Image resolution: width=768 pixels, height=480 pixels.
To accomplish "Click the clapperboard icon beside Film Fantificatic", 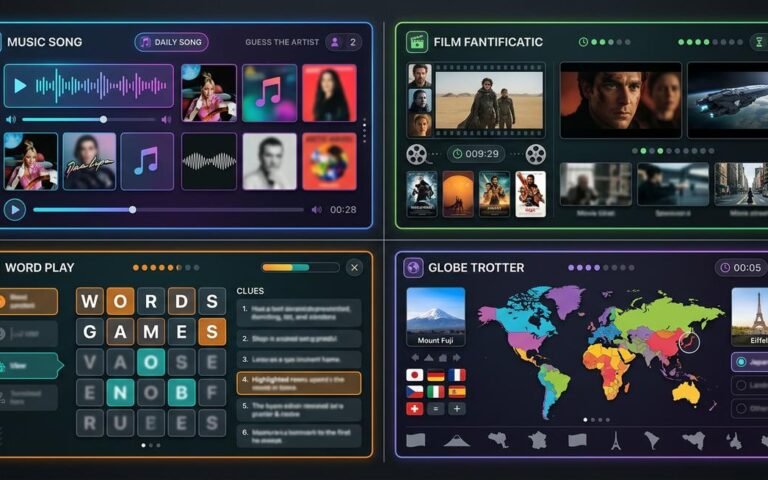I will [417, 42].
